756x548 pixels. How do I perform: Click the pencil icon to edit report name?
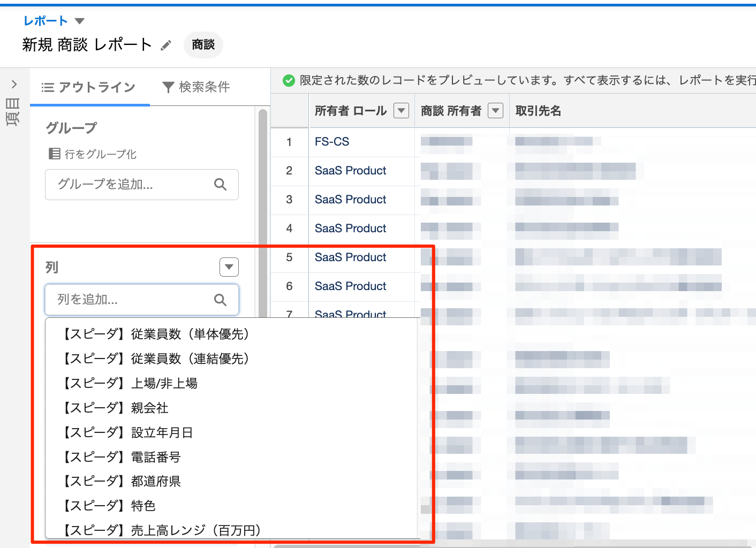point(166,45)
